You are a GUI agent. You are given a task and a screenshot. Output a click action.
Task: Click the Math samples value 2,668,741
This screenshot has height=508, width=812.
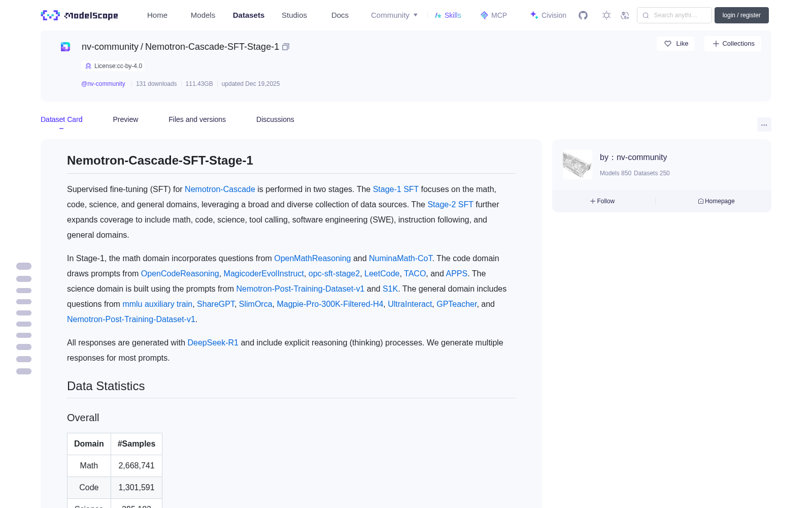[137, 465]
